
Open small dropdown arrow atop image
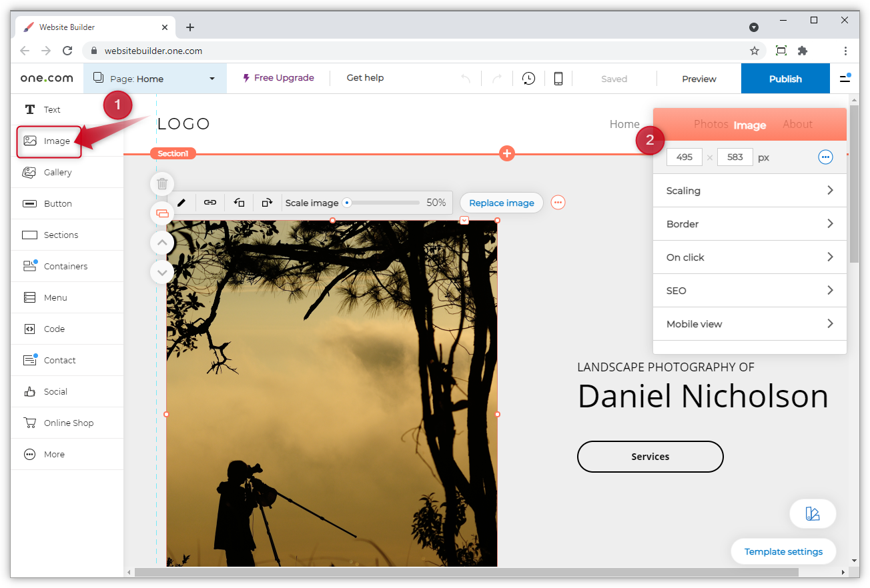click(464, 220)
